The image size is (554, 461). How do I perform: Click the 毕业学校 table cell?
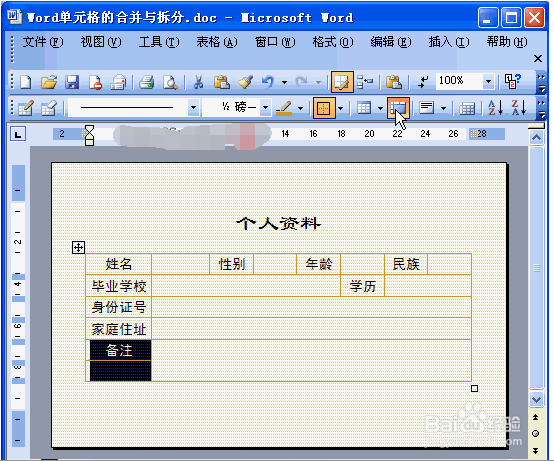coord(119,286)
